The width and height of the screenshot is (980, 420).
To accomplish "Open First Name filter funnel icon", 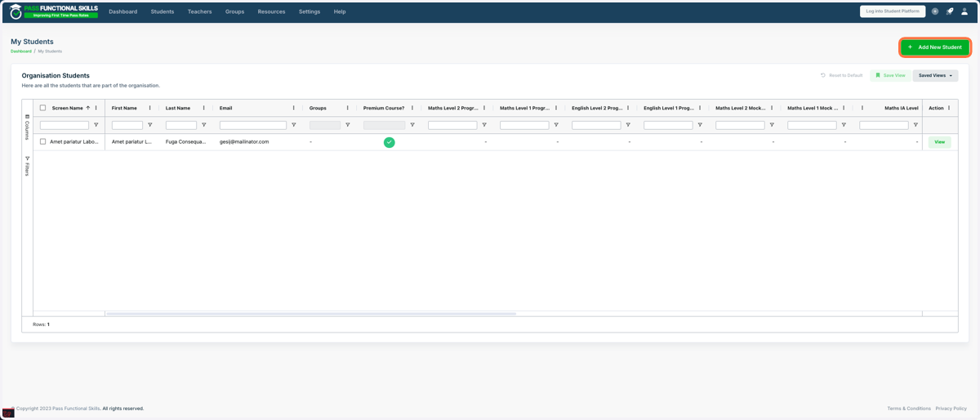I will pyautogui.click(x=150, y=125).
